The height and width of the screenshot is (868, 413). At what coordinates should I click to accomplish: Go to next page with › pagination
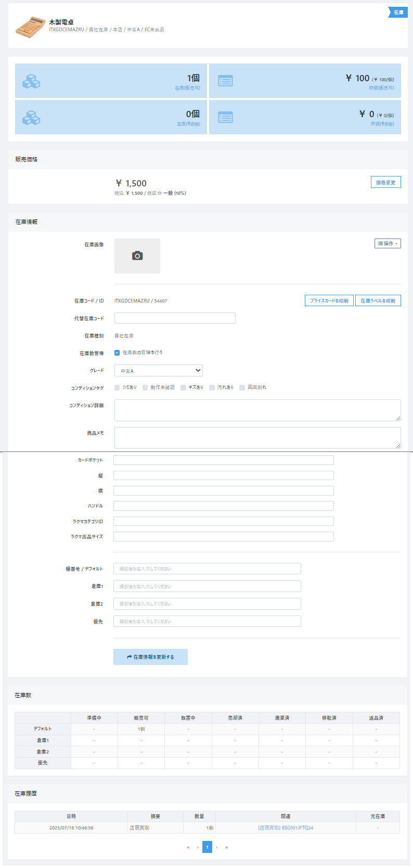[x=217, y=847]
